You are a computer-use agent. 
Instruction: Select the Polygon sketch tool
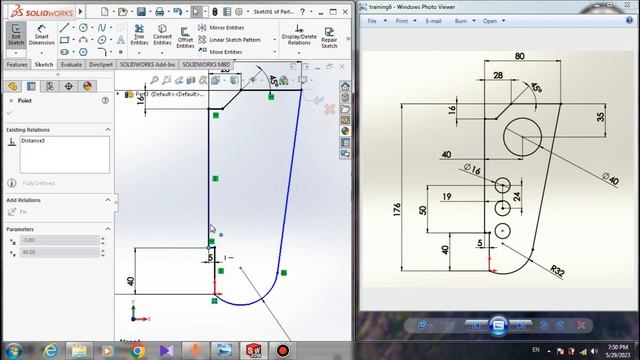click(x=83, y=52)
